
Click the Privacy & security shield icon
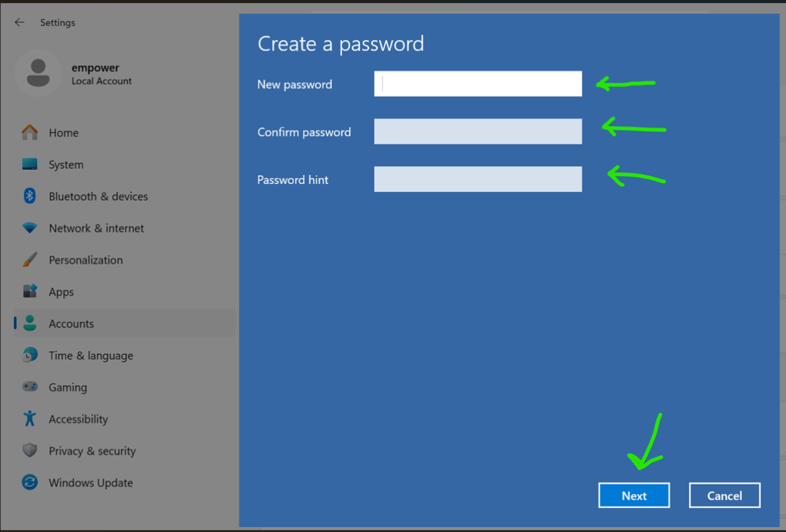[x=30, y=451]
